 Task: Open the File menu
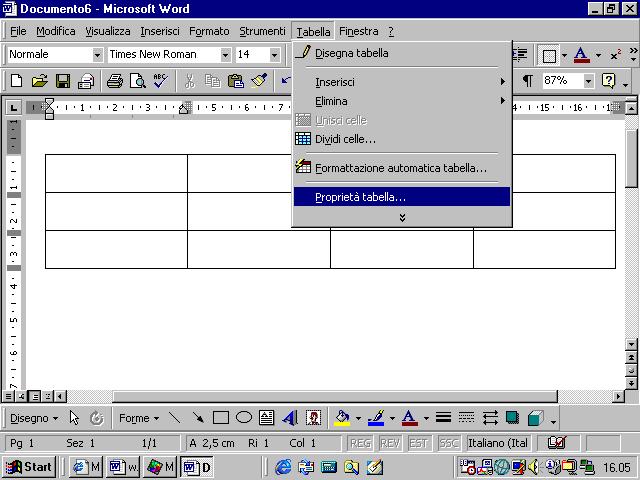pos(18,31)
